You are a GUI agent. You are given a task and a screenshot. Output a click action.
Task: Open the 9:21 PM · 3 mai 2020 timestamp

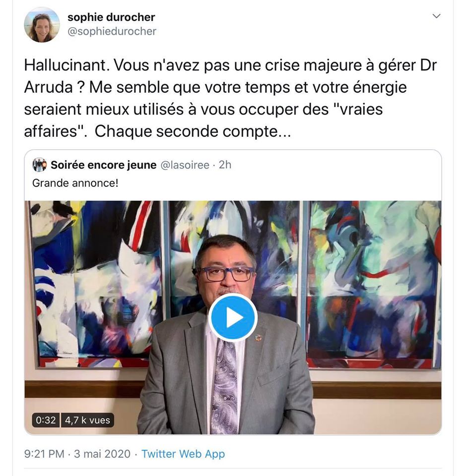[x=77, y=454]
